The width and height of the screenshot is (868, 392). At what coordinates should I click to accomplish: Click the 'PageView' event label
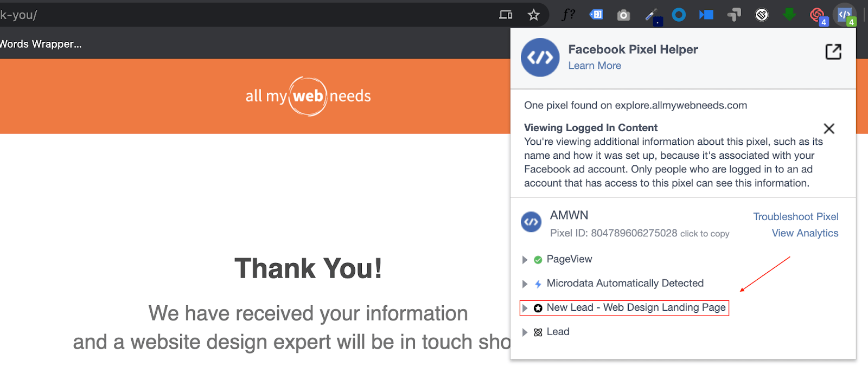(x=569, y=259)
